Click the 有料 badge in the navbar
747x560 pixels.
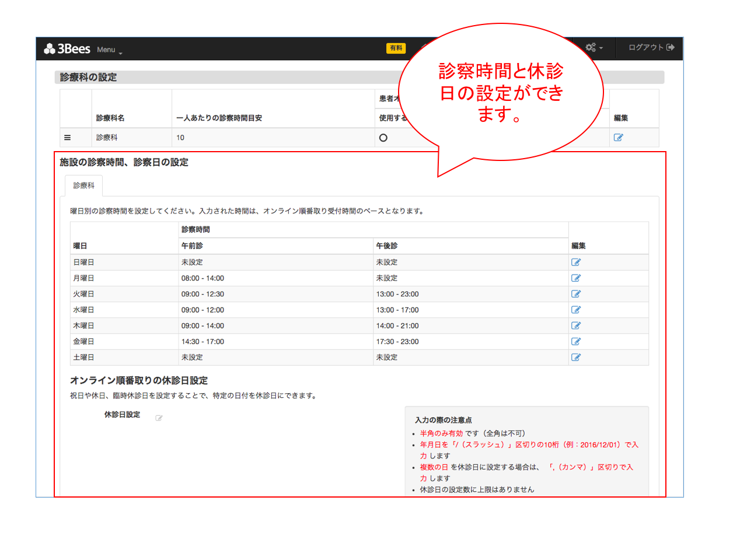tap(396, 48)
